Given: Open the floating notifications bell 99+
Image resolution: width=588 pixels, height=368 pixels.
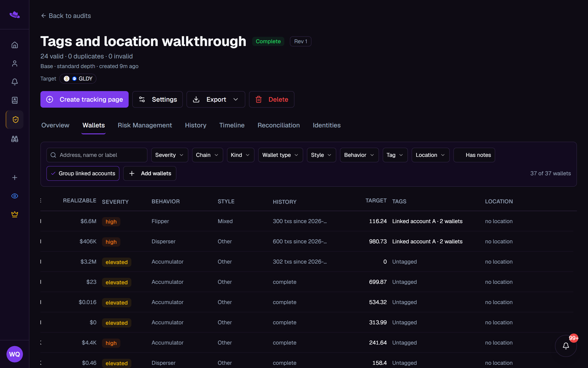Looking at the screenshot, I should pos(566,346).
